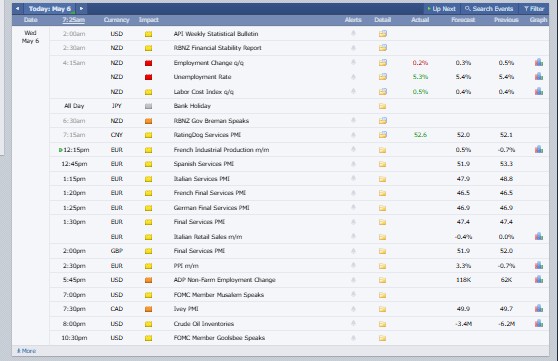The image size is (558, 361).
Task: Open detail folder for RBNZ Financial Stability Report
Action: (x=383, y=48)
